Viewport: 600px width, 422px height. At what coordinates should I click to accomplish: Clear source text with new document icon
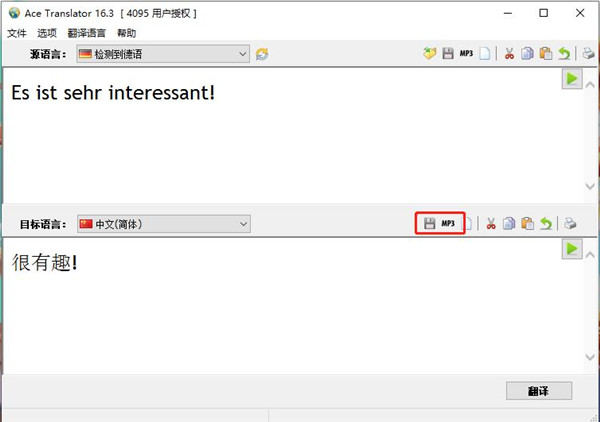point(485,54)
